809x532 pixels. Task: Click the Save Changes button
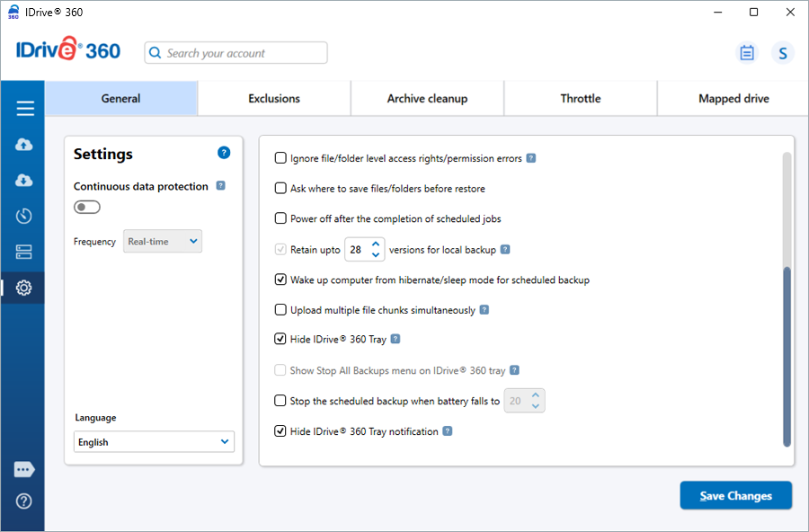(735, 496)
